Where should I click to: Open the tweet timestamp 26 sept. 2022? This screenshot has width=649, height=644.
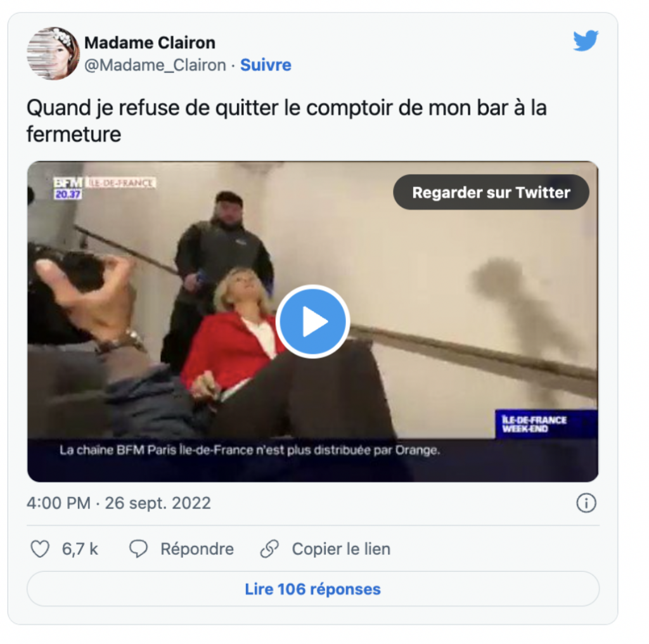(x=119, y=503)
